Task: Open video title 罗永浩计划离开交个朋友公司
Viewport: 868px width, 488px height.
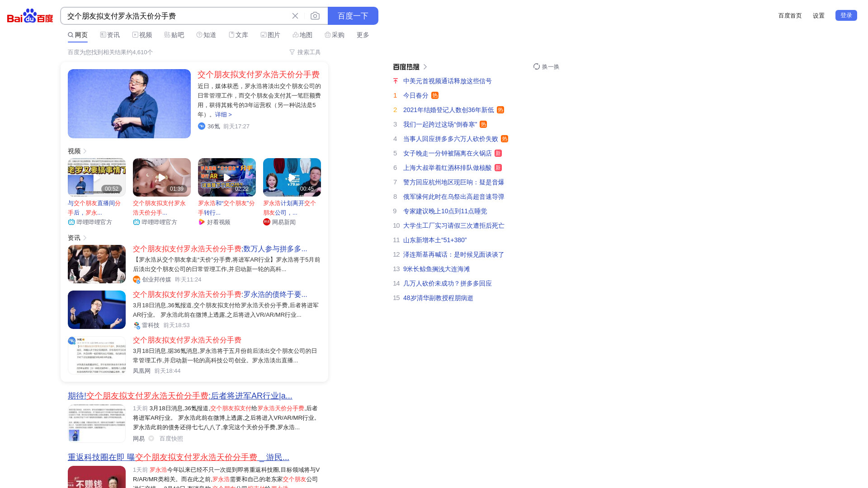Action: point(290,208)
